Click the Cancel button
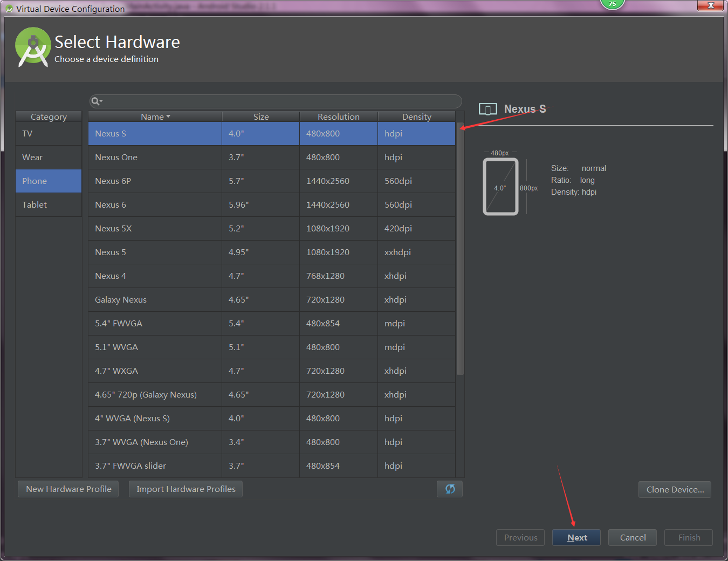Viewport: 728px width, 561px height. coord(633,537)
